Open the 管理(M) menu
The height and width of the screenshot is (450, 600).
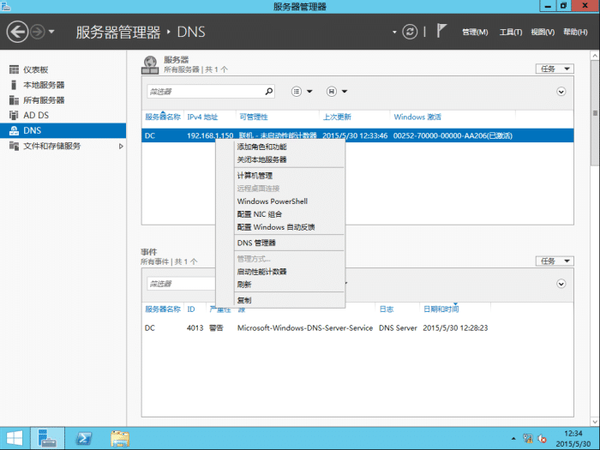click(475, 32)
